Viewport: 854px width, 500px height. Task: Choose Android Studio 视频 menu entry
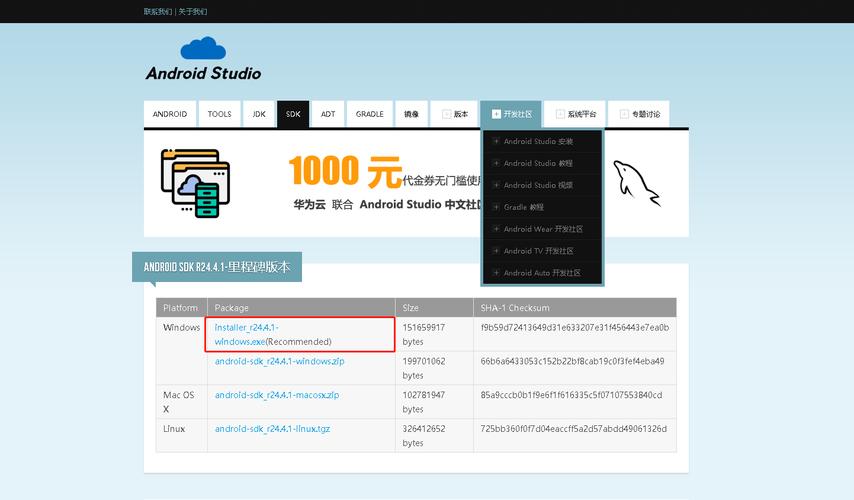click(542, 185)
